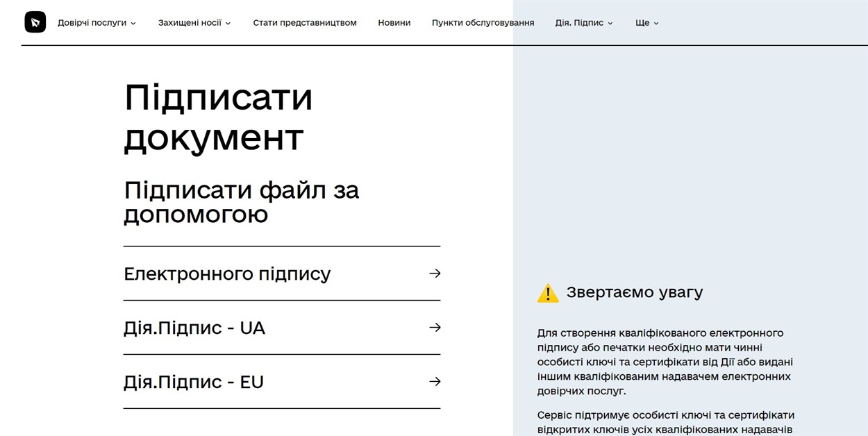
Task: Click the Підписати файл за допомогою subheading
Action: point(242,202)
